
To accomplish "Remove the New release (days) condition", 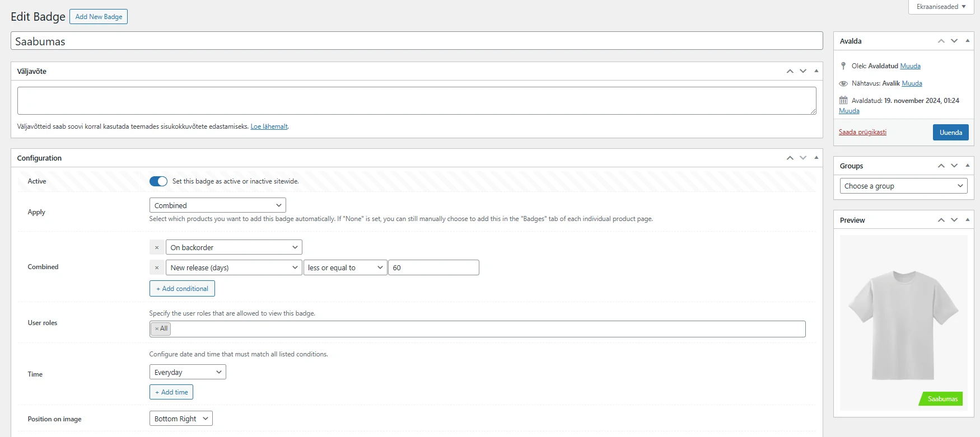I will coord(157,267).
